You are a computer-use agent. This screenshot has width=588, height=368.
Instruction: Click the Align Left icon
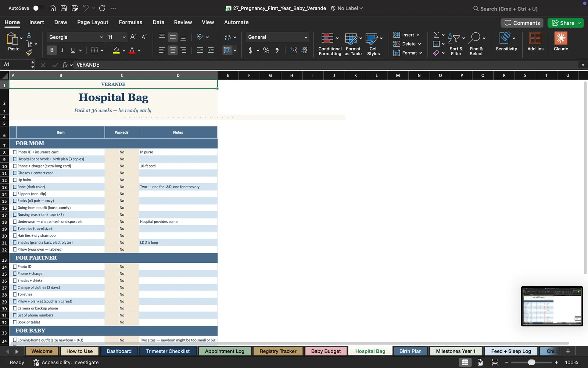pos(162,50)
